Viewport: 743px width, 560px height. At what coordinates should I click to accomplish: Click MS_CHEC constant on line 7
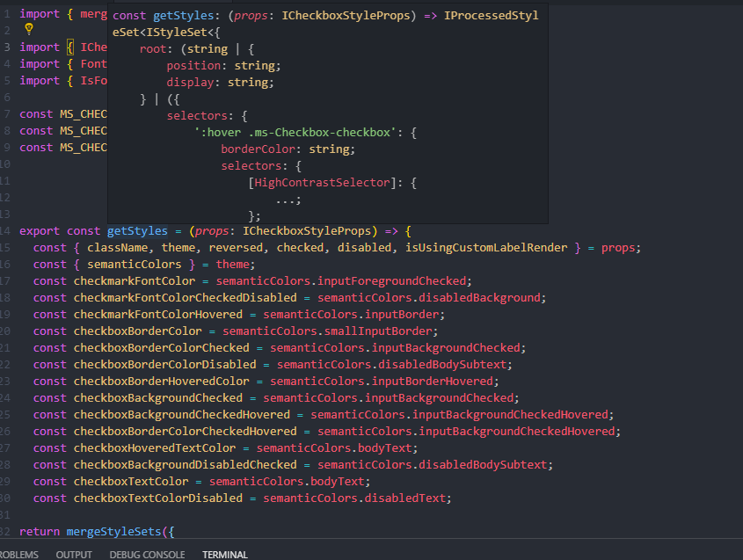click(84, 114)
